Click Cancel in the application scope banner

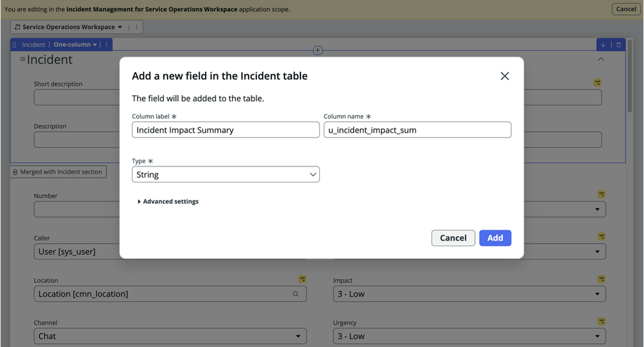626,9
